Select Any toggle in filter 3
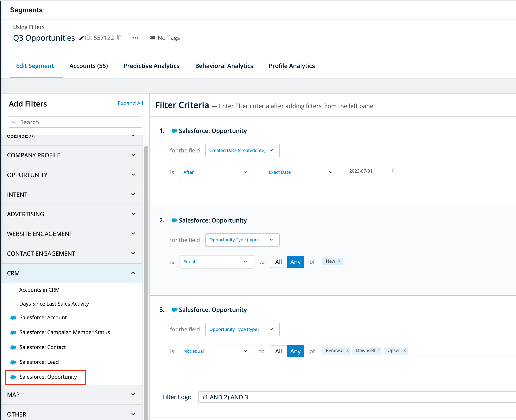This screenshot has width=516, height=420. tap(295, 351)
